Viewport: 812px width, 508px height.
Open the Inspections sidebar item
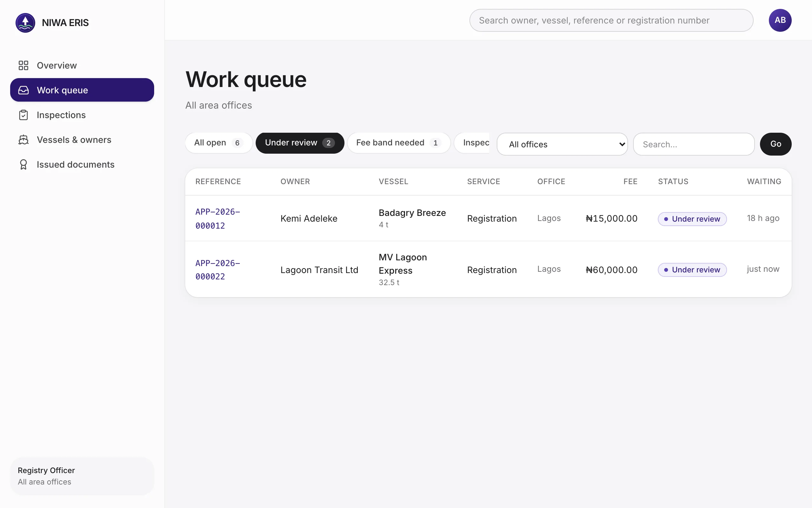[x=82, y=115]
